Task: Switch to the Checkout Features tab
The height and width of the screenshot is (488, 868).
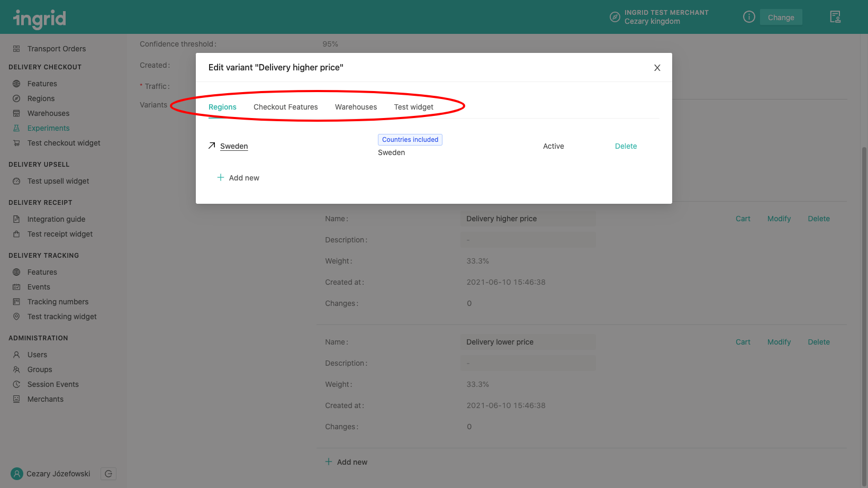Action: 285,107
